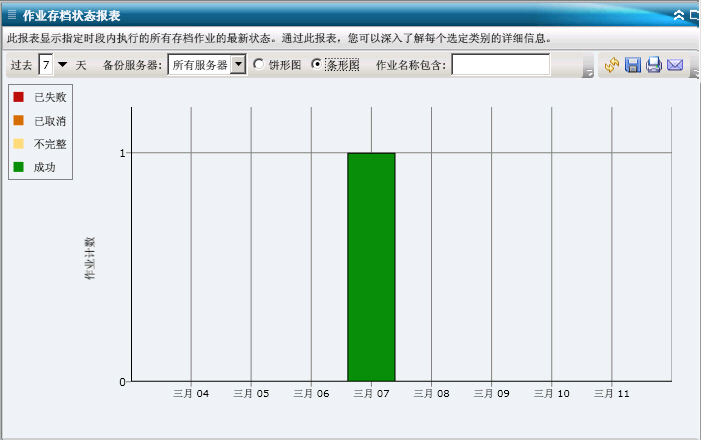Click the refresh report icon
Image resolution: width=701 pixels, height=440 pixels.
pyautogui.click(x=612, y=65)
